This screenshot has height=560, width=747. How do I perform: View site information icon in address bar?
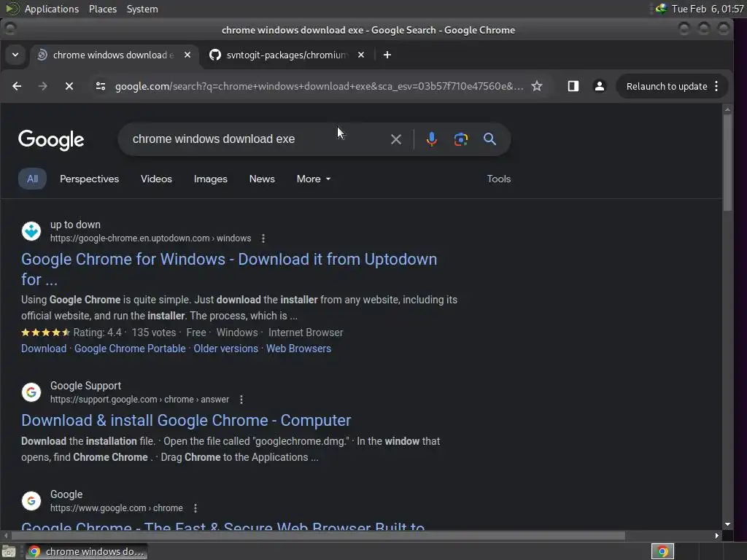pyautogui.click(x=101, y=86)
